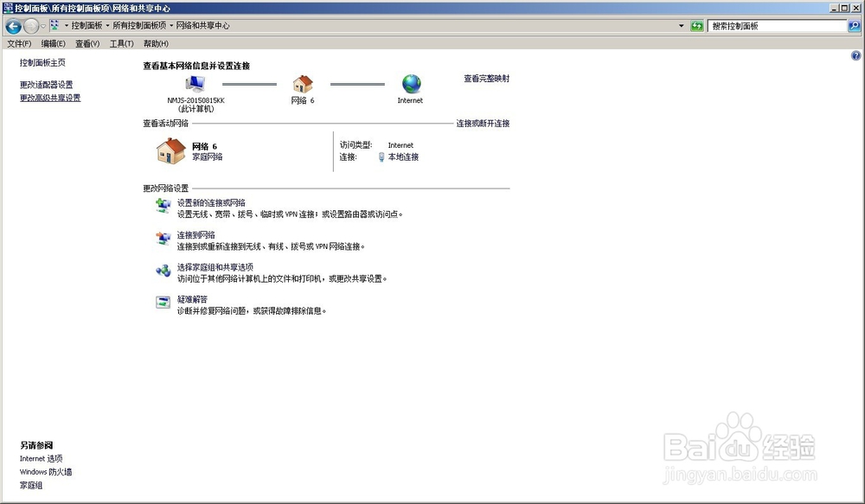This screenshot has width=865, height=504.
Task: Click the 本地连接 adapter icon
Action: [379, 156]
